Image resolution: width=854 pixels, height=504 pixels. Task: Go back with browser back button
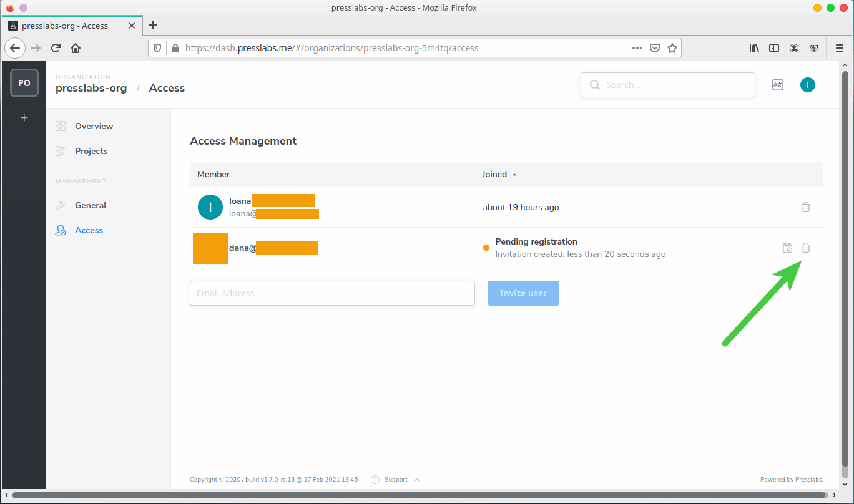coord(16,48)
